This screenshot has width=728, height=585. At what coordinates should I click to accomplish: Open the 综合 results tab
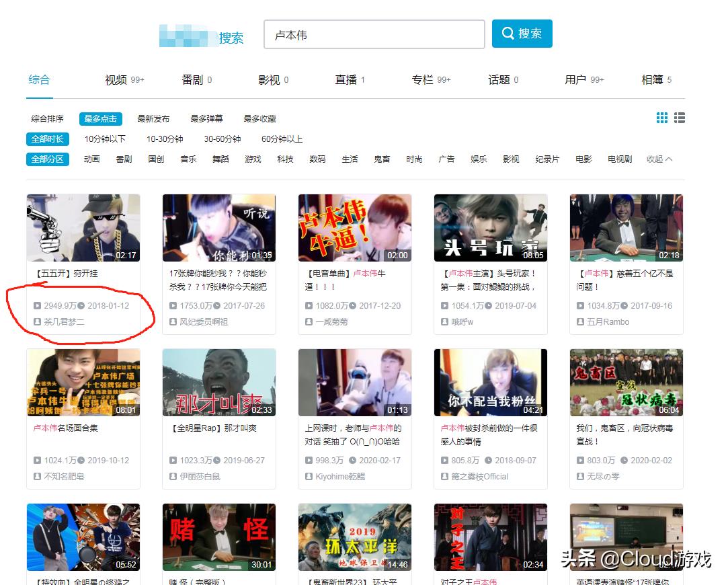[x=39, y=80]
